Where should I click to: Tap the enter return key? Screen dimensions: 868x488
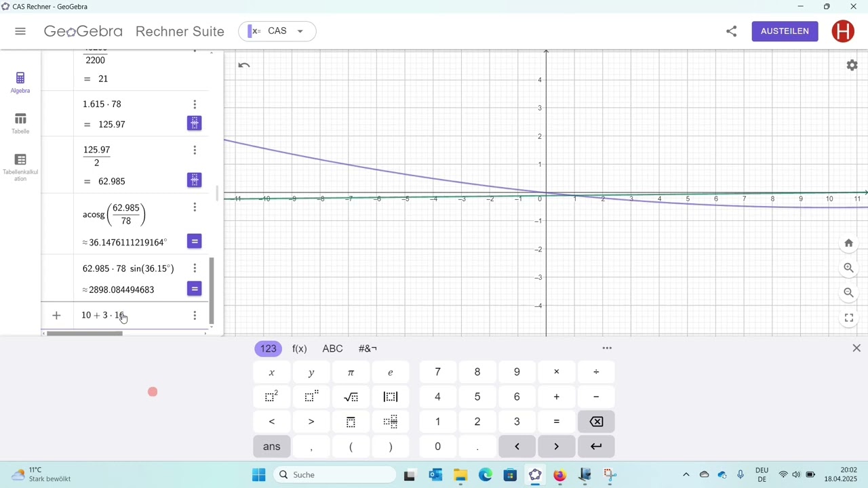click(596, 446)
